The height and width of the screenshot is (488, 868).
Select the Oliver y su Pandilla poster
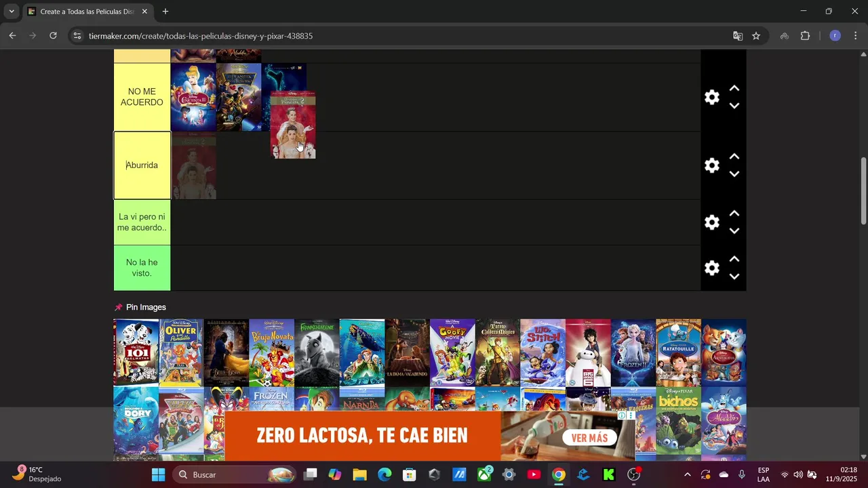181,352
